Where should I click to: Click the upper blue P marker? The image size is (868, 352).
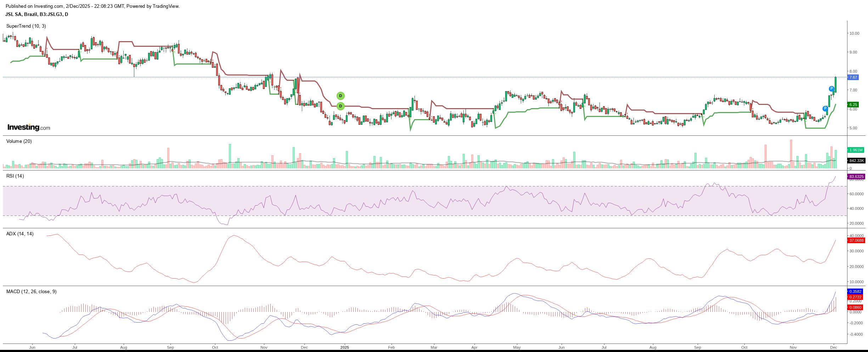[832, 89]
